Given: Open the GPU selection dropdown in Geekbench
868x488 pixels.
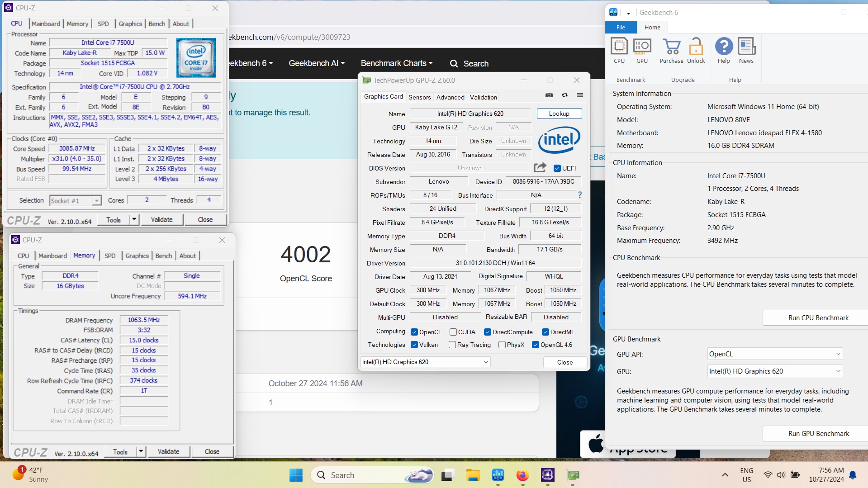Looking at the screenshot, I should pos(775,371).
